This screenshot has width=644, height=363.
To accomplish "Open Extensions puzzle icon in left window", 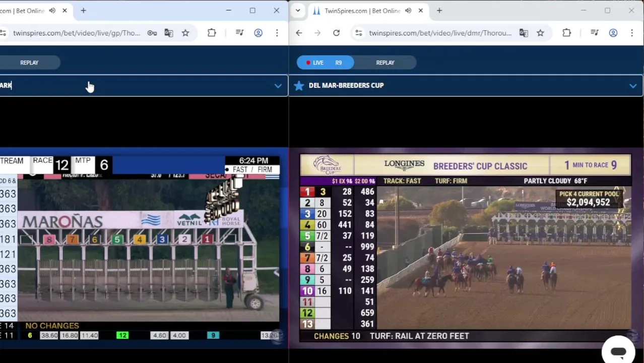I will 212,33.
